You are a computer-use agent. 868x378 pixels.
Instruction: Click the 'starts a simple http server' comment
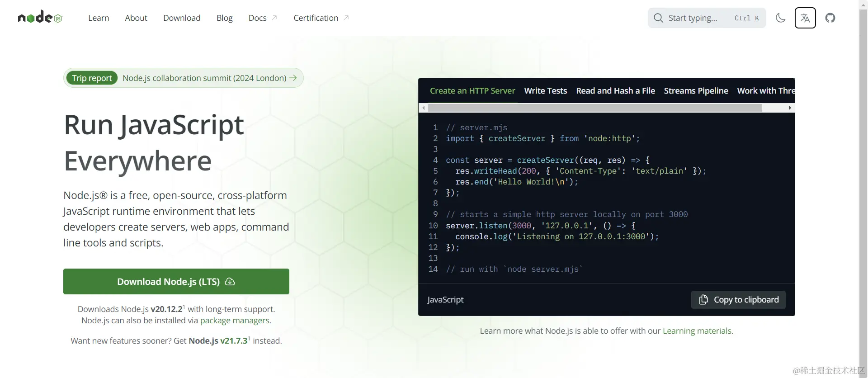click(x=567, y=214)
